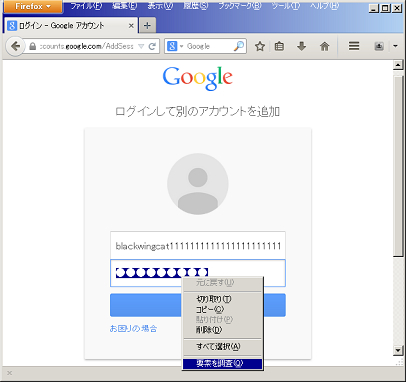The image size is (406, 382).
Task: Choose 削除 from context menu
Action: 223,330
